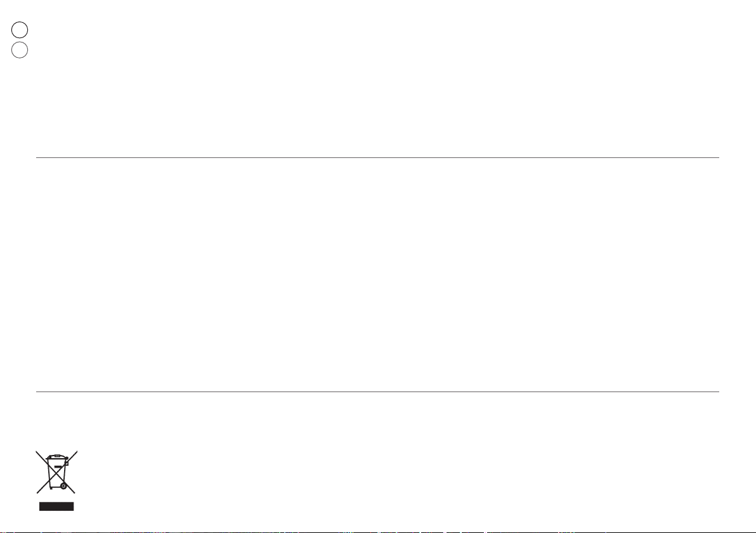
Task: Click the small foot at the bin's base
Action: [51, 488]
